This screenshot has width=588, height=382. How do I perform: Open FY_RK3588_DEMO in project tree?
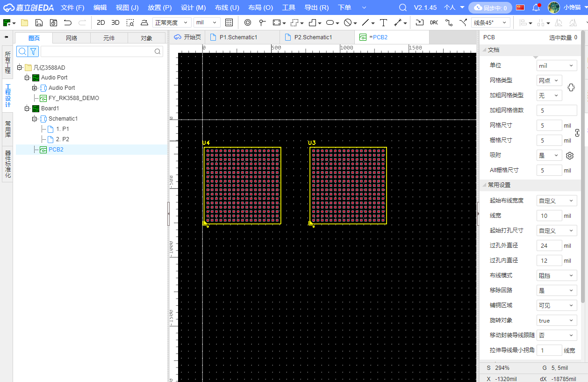click(x=73, y=98)
